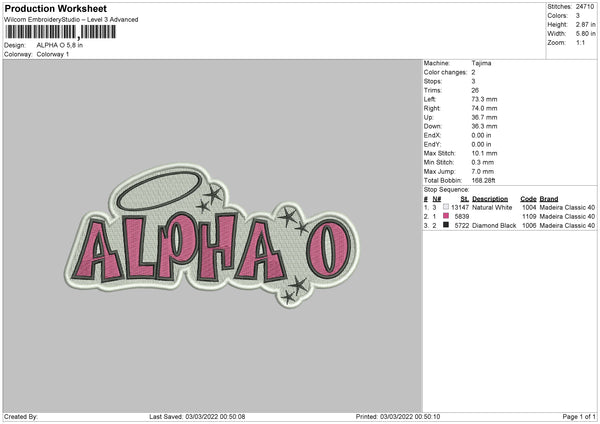Click the Total Bobbin value '168.28ft'
This screenshot has height=424, width=600.
[x=483, y=180]
